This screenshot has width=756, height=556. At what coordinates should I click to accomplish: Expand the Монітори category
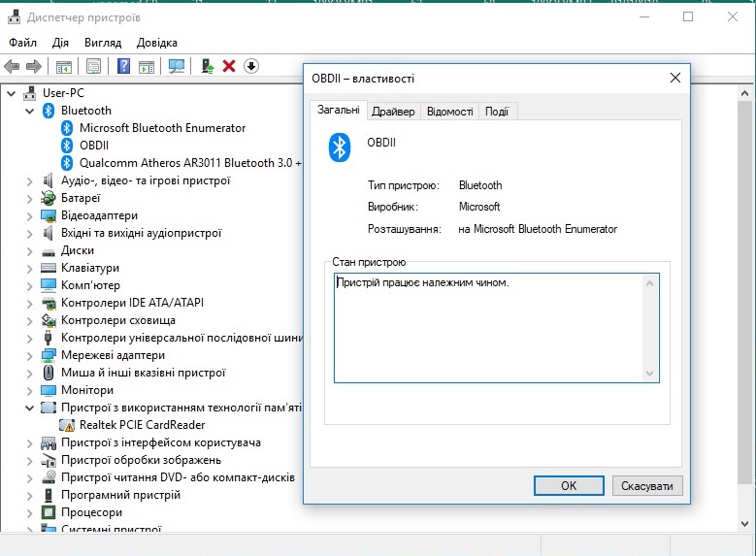pos(29,391)
